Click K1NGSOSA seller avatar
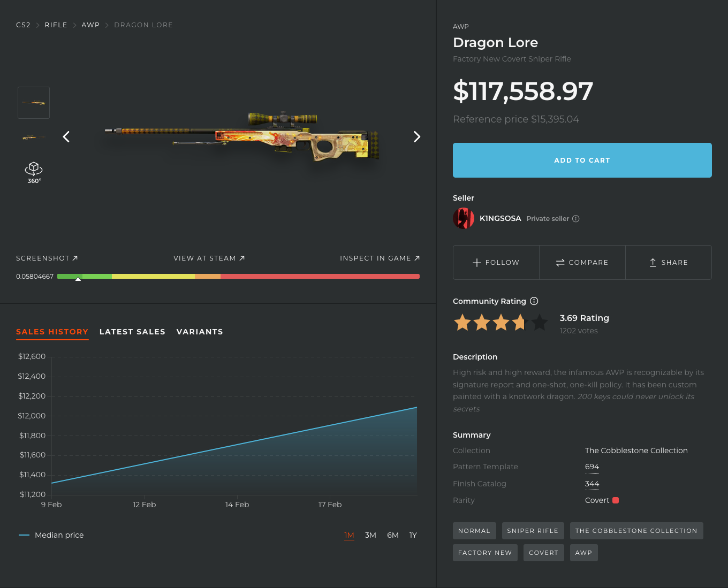728x588 pixels. coord(464,218)
